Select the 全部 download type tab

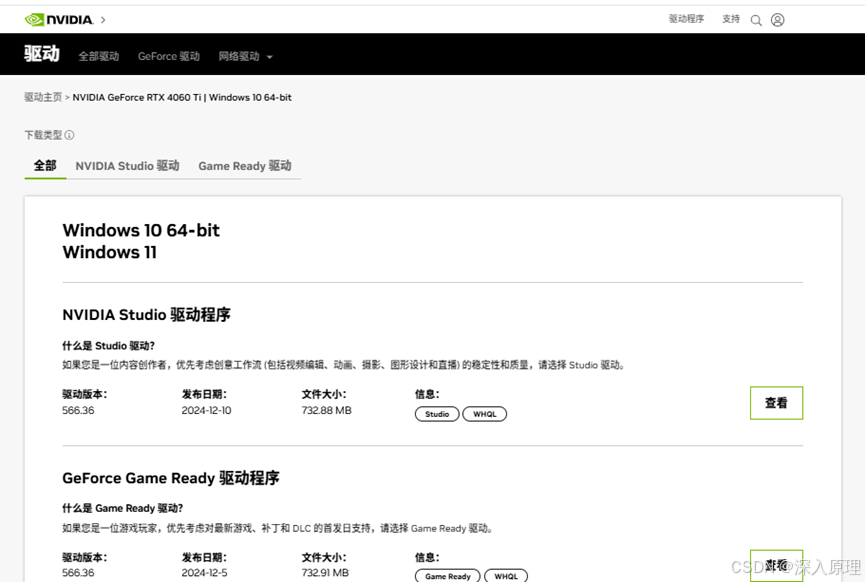click(x=45, y=165)
